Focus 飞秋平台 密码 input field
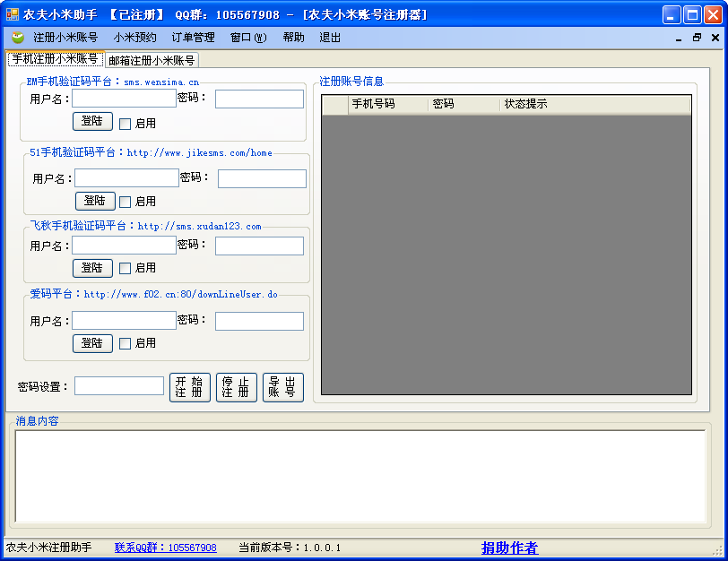This screenshot has width=728, height=561. [x=259, y=246]
